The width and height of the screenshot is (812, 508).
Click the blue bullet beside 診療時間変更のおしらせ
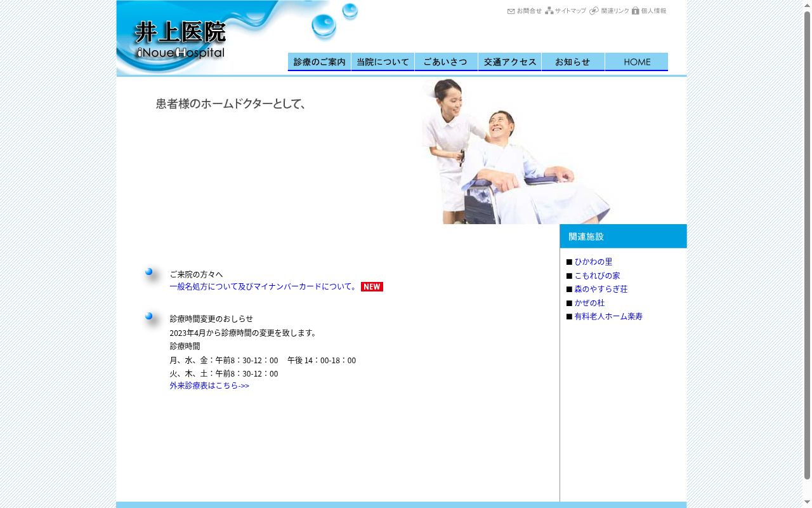149,316
